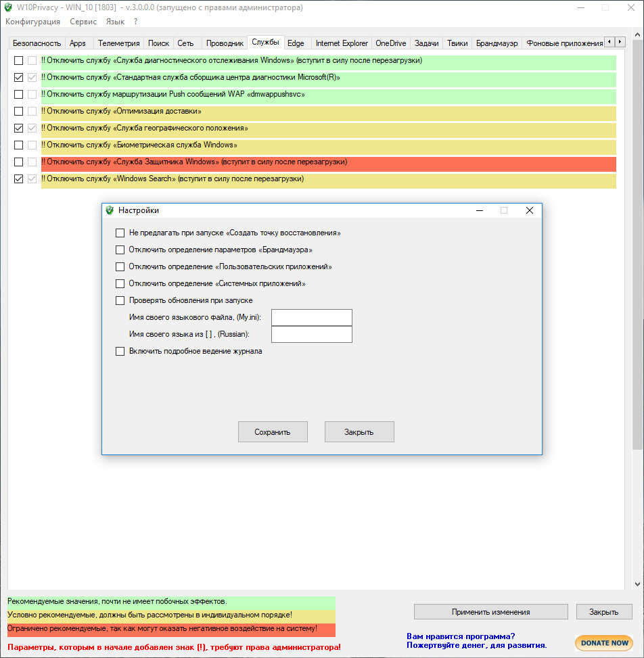Switch to the Edge tab
The width and height of the screenshot is (644, 658).
296,43
